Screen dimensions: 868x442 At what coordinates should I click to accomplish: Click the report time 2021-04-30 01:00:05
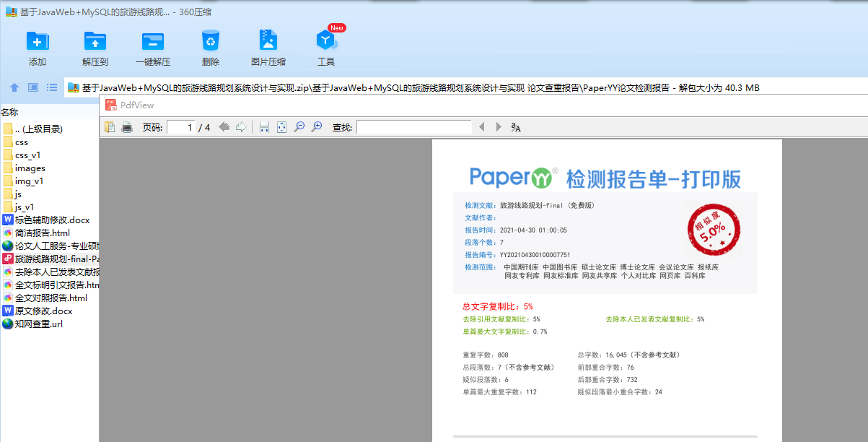(x=533, y=230)
